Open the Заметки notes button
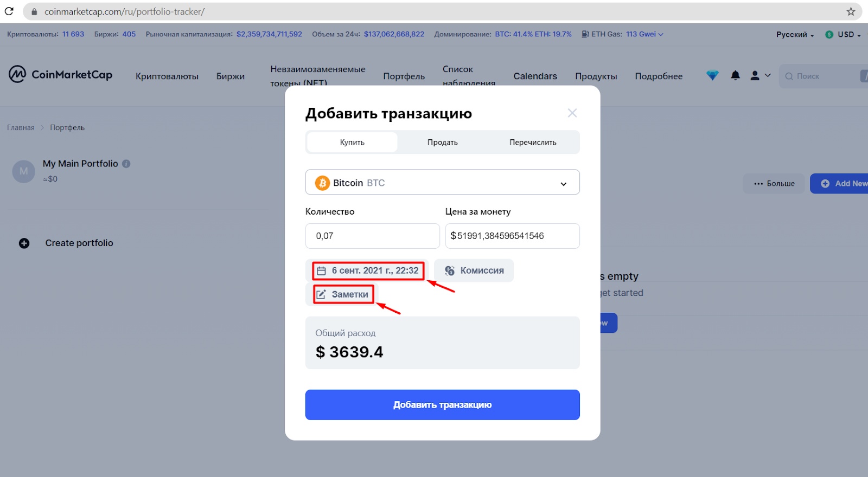The image size is (868, 477). (343, 294)
